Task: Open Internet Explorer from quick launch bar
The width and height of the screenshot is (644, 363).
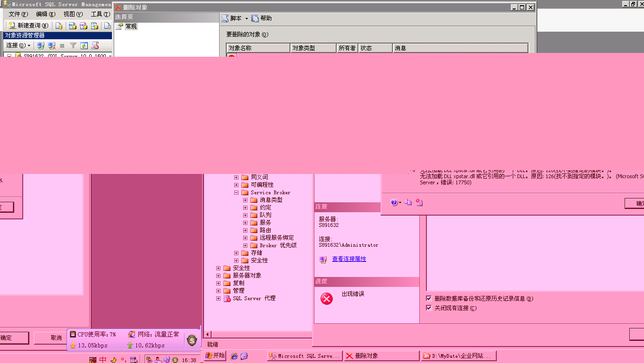Action: [234, 356]
